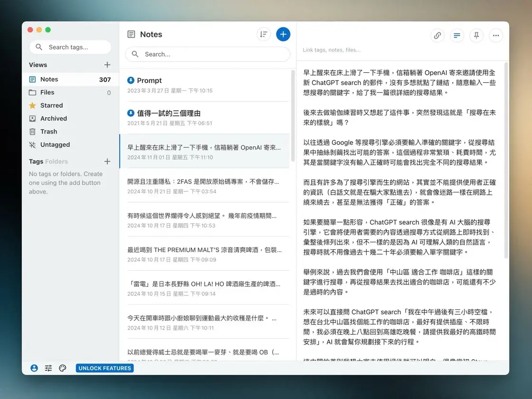Open the three-dot note options menu
532x399 pixels.
tap(496, 35)
